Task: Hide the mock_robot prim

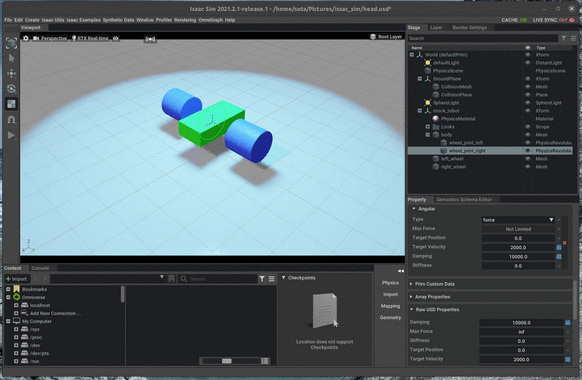Action: (x=527, y=111)
